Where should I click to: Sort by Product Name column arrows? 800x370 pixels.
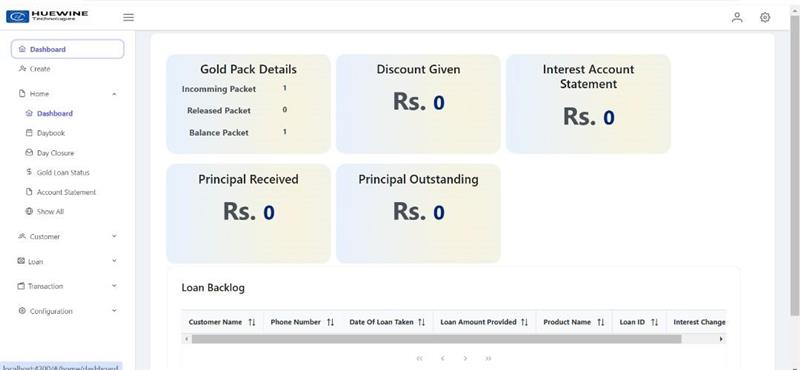pyautogui.click(x=601, y=322)
